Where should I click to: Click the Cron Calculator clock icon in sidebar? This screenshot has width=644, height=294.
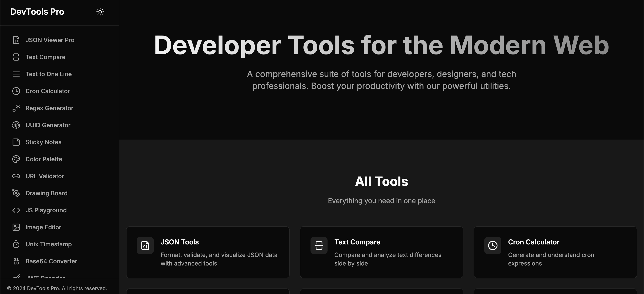16,91
